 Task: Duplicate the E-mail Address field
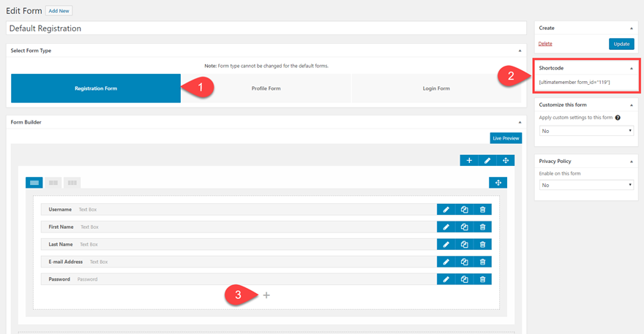tap(464, 262)
